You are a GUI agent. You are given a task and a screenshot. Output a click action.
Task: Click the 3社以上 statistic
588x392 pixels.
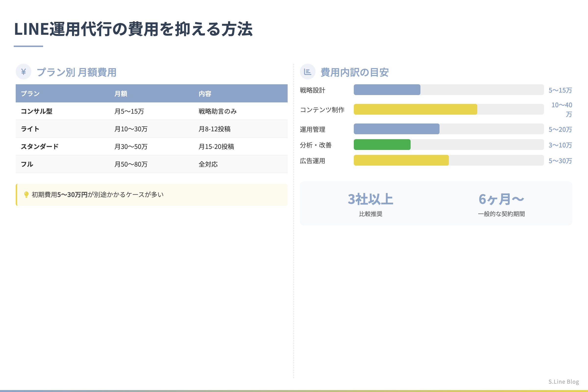370,199
